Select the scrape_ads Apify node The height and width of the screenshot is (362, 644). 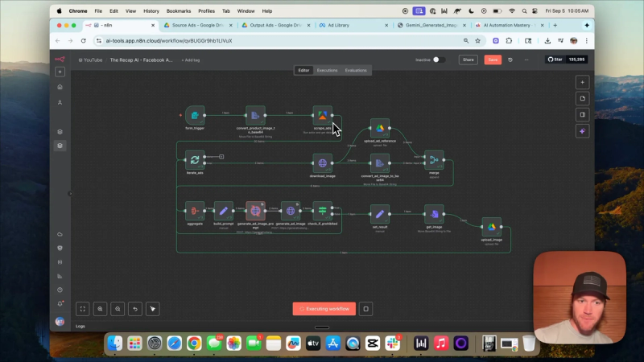[323, 115]
